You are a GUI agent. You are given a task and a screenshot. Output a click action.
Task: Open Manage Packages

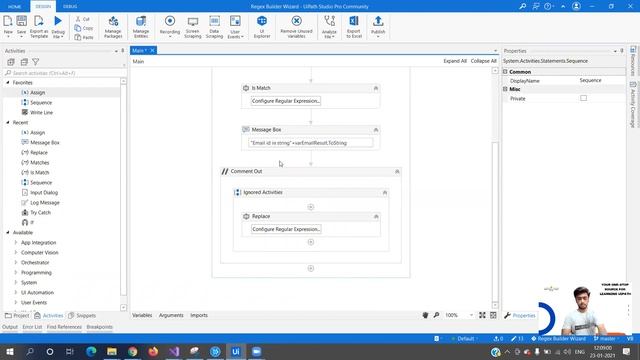pos(113,27)
